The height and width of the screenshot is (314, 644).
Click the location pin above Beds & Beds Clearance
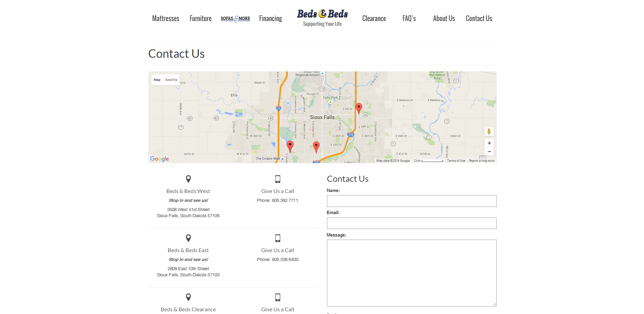coord(188,297)
